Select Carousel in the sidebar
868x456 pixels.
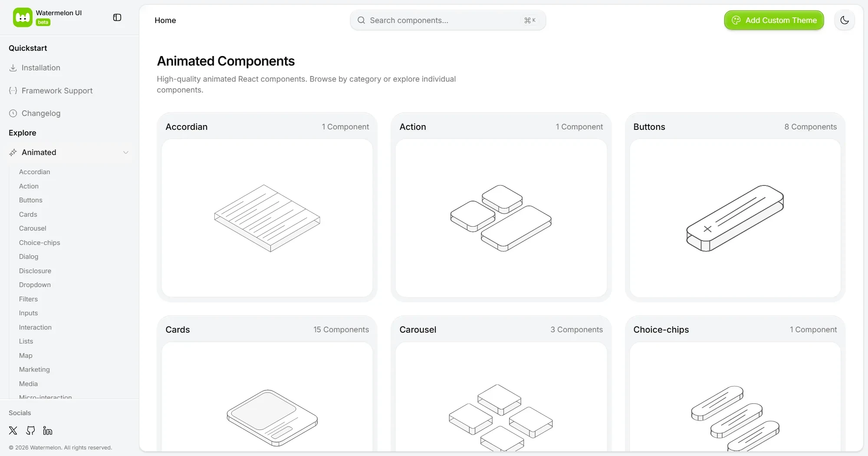33,228
